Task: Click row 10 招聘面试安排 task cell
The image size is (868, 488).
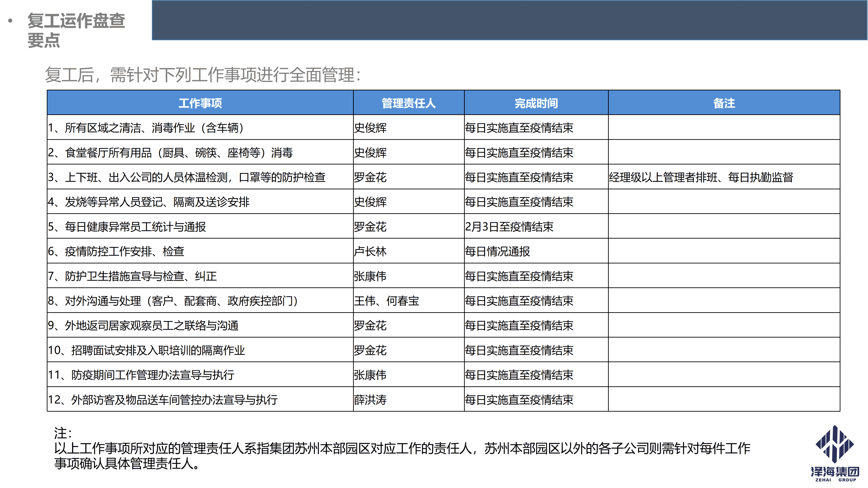Action: click(146, 350)
